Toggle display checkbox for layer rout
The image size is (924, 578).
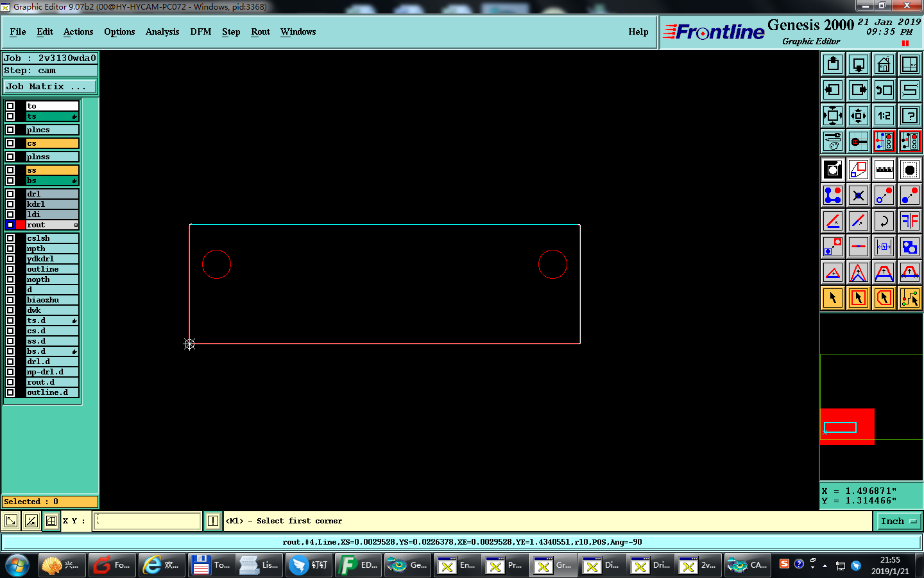pyautogui.click(x=10, y=225)
